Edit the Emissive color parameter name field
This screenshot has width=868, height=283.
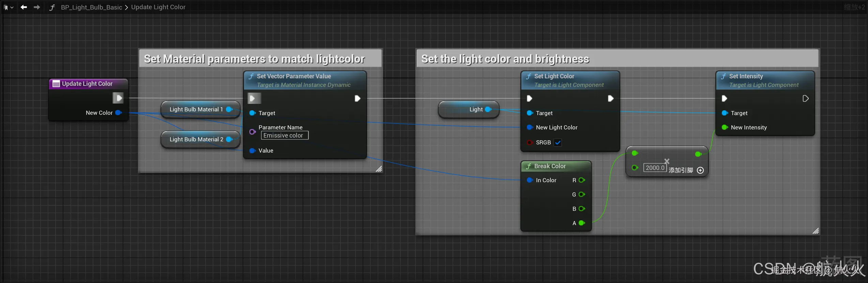[x=285, y=136]
